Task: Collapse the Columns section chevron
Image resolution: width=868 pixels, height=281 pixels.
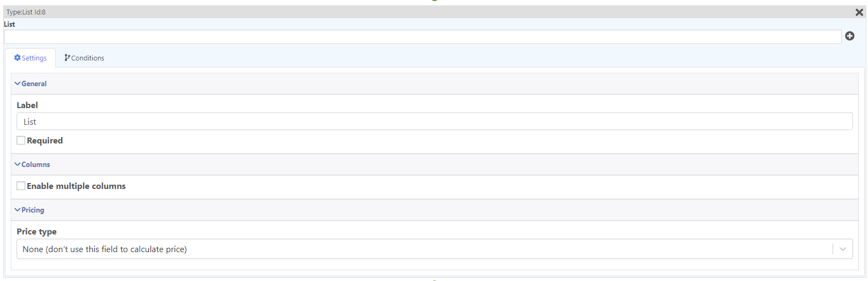Action: click(x=18, y=164)
